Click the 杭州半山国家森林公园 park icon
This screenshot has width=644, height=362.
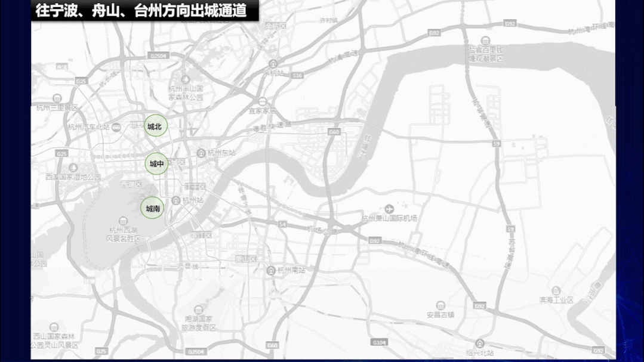(x=185, y=79)
